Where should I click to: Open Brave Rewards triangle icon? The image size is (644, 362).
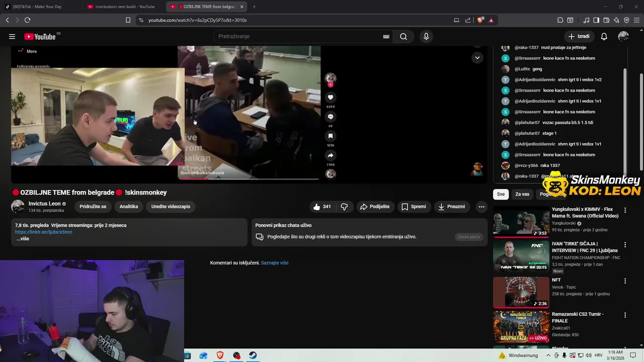491,20
